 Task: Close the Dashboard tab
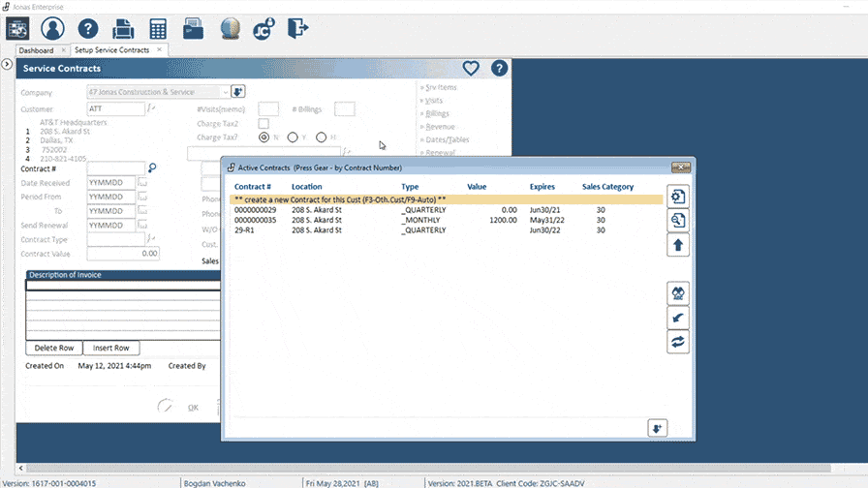click(64, 49)
